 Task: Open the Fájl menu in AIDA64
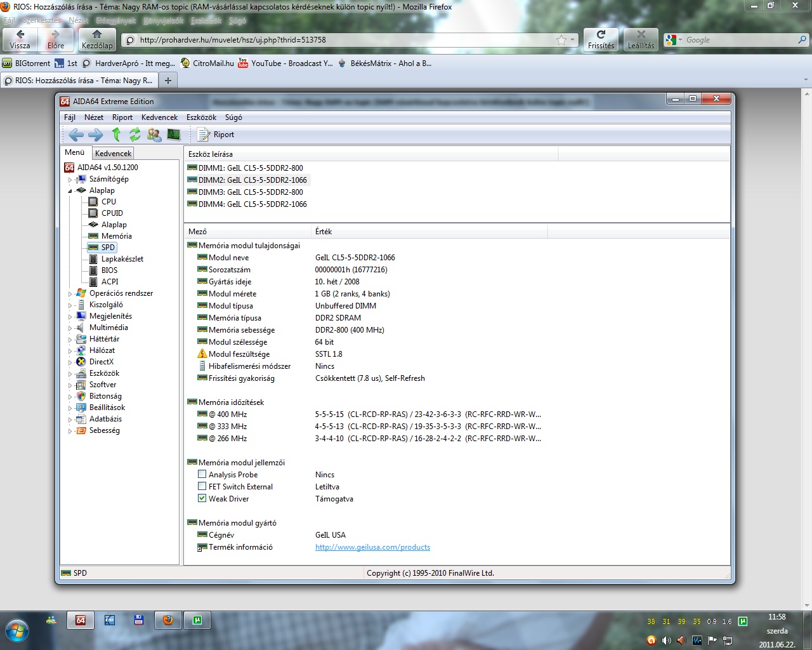(70, 117)
